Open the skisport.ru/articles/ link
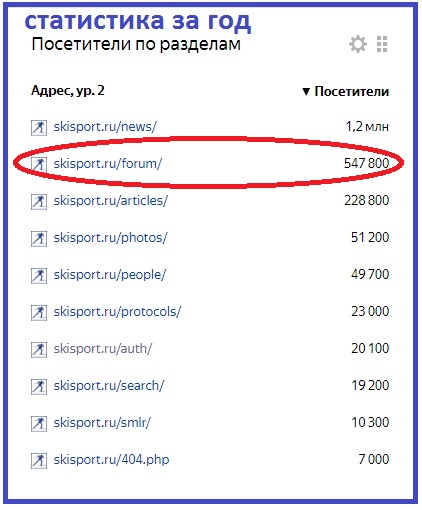The width and height of the screenshot is (422, 510). 111,201
